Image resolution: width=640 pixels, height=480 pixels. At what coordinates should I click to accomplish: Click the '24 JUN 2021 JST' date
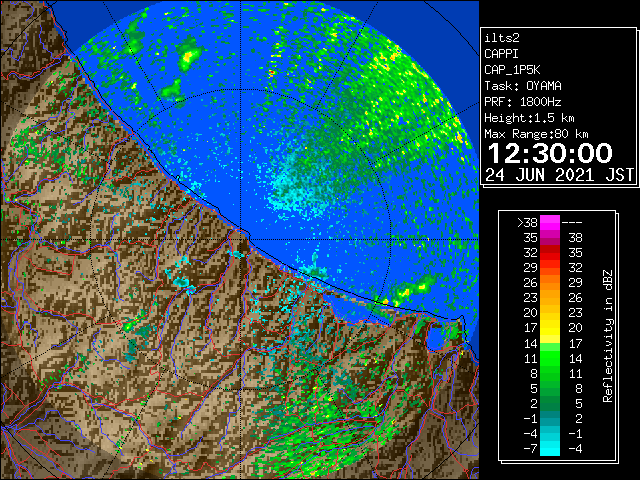559,175
